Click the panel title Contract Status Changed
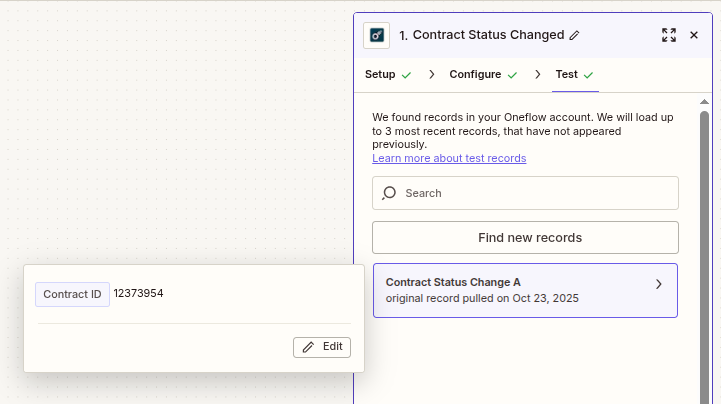This screenshot has width=721, height=404. [488, 35]
